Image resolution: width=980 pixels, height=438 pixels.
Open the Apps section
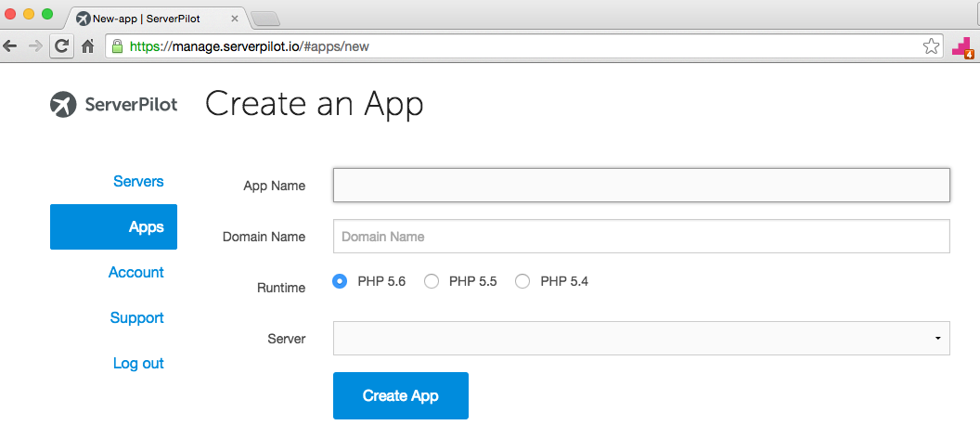pyautogui.click(x=113, y=226)
